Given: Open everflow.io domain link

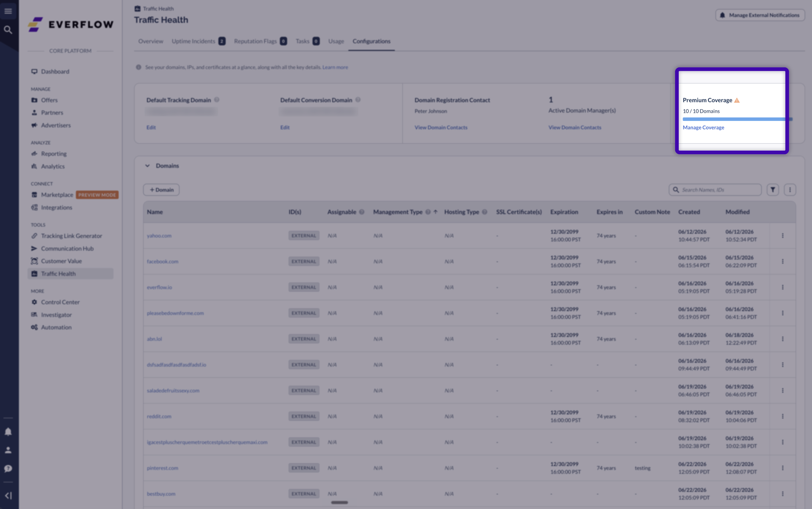Looking at the screenshot, I should [159, 288].
